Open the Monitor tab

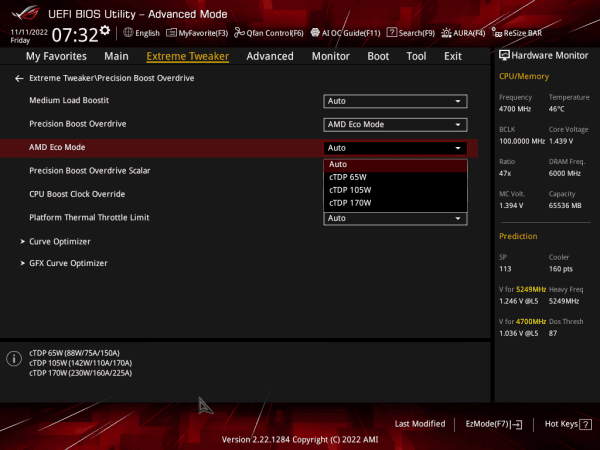click(330, 57)
